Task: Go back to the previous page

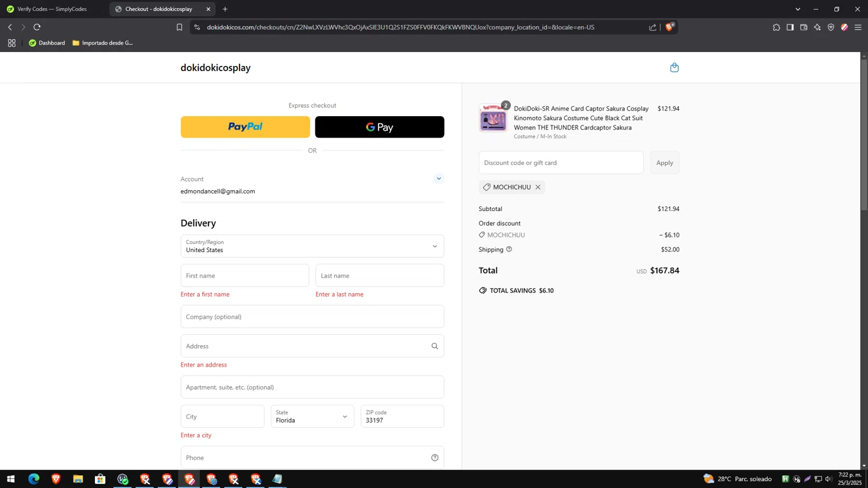Action: pyautogui.click(x=10, y=27)
